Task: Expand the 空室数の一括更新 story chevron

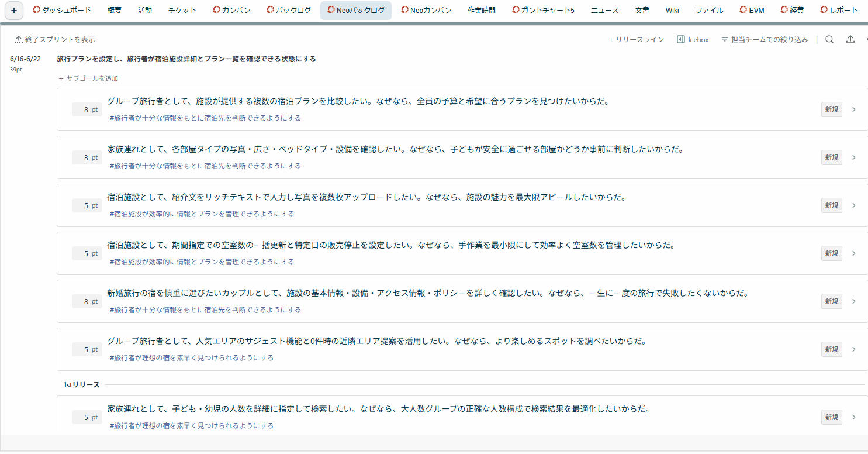Action: (x=854, y=253)
